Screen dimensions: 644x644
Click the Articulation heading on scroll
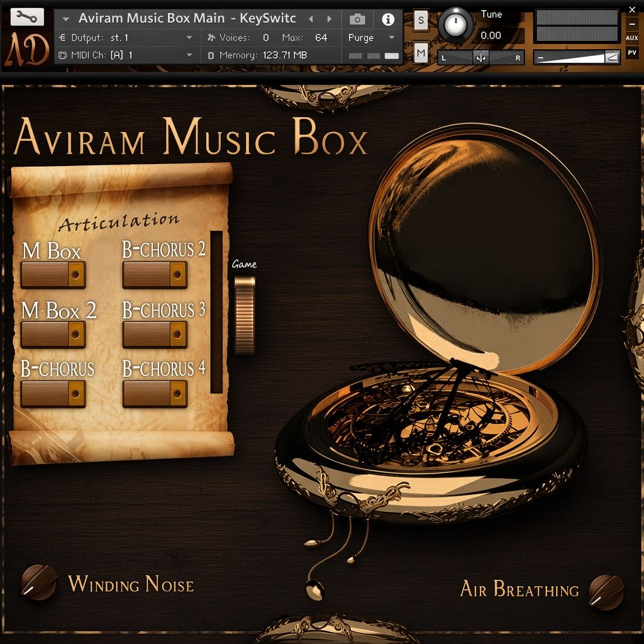(119, 221)
